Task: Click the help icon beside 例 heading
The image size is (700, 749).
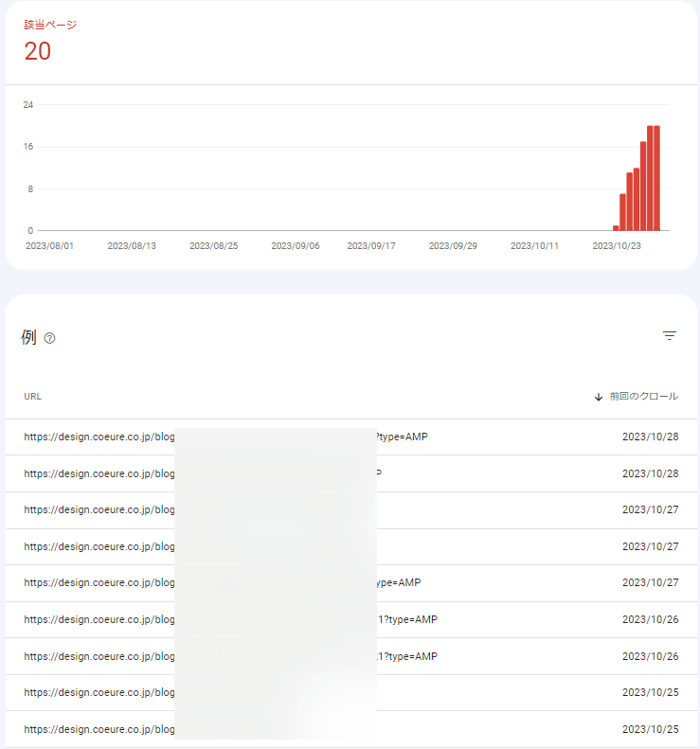Action: point(50,339)
